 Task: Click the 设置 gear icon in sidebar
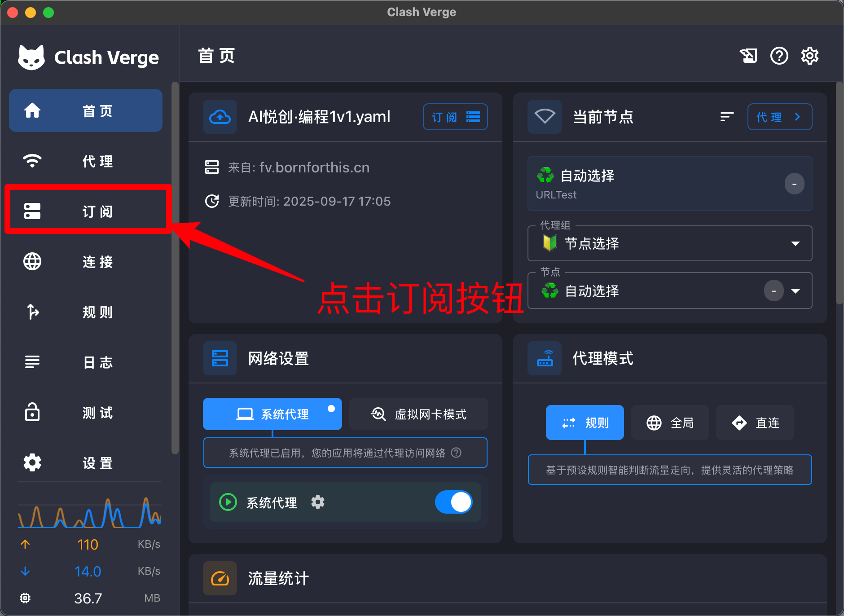pyautogui.click(x=32, y=462)
